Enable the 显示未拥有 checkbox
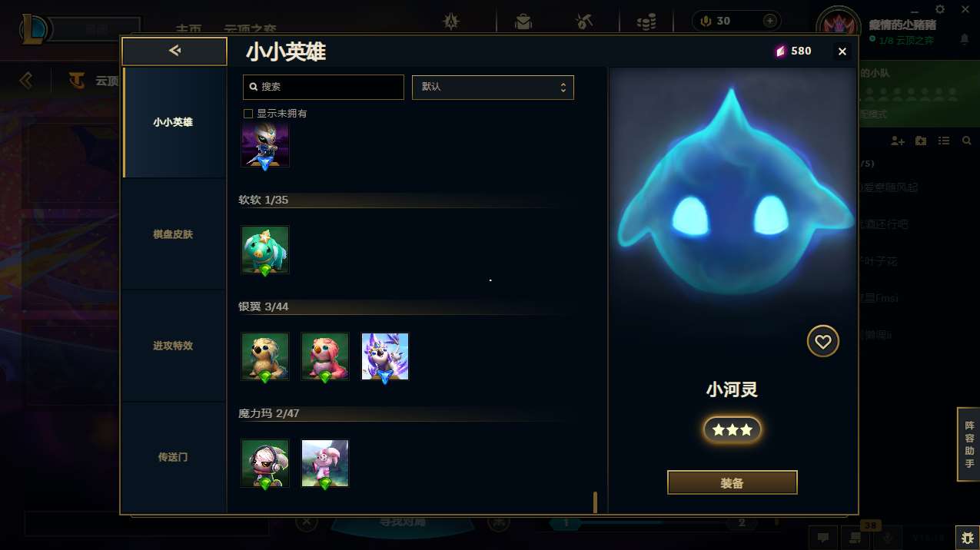Screen dimensions: 980x550 tap(248, 114)
